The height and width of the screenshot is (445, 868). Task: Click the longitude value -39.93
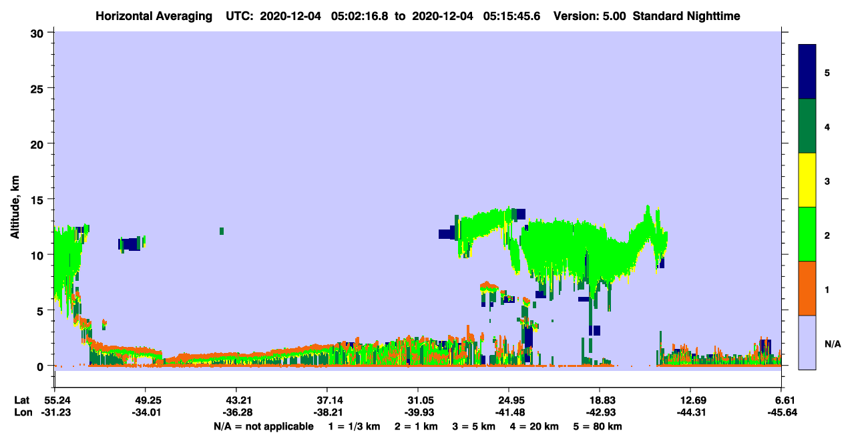pos(419,412)
